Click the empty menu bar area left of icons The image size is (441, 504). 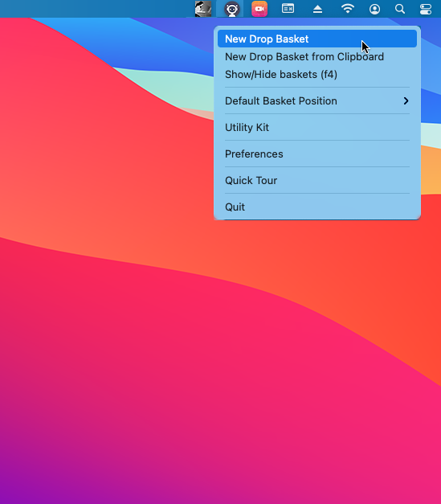pyautogui.click(x=96, y=9)
